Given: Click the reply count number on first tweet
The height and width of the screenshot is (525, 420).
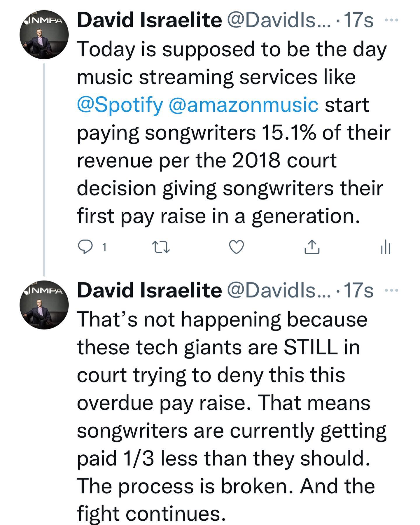Looking at the screenshot, I should (104, 248).
